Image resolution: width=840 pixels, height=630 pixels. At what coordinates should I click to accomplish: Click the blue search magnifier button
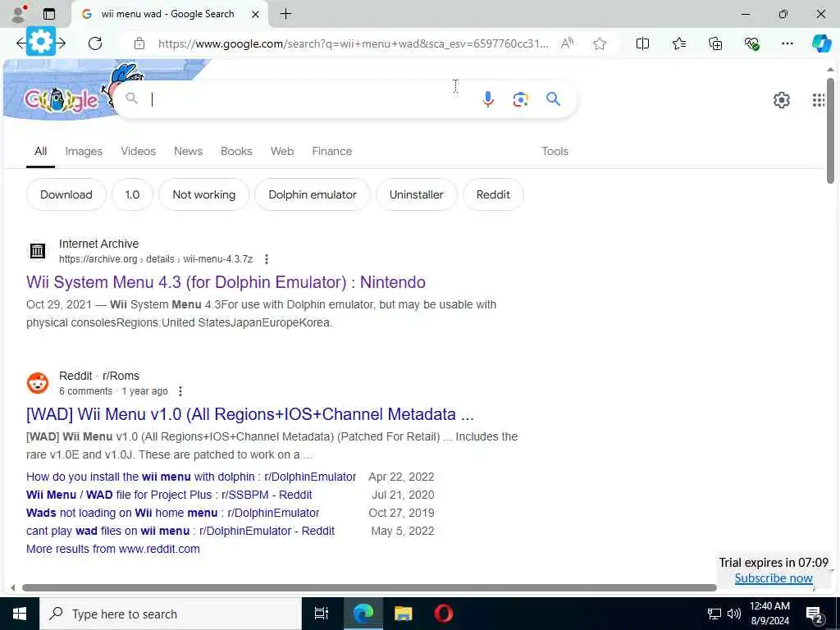553,99
